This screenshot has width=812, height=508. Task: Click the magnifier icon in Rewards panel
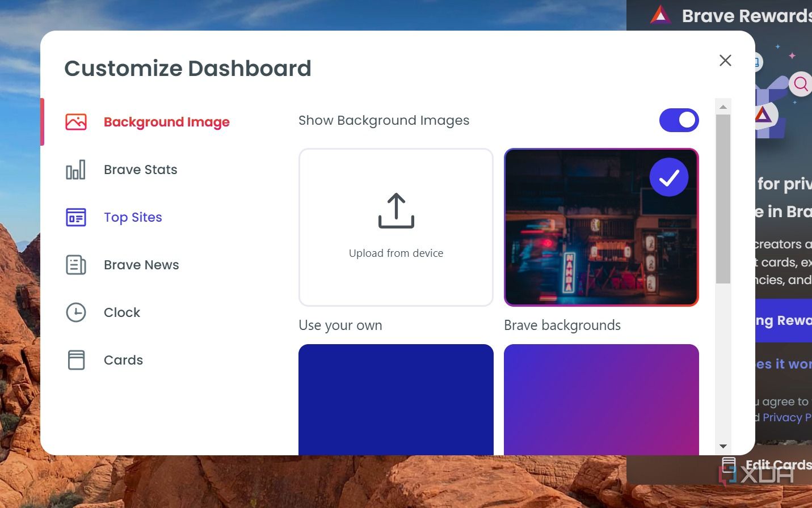(x=801, y=84)
